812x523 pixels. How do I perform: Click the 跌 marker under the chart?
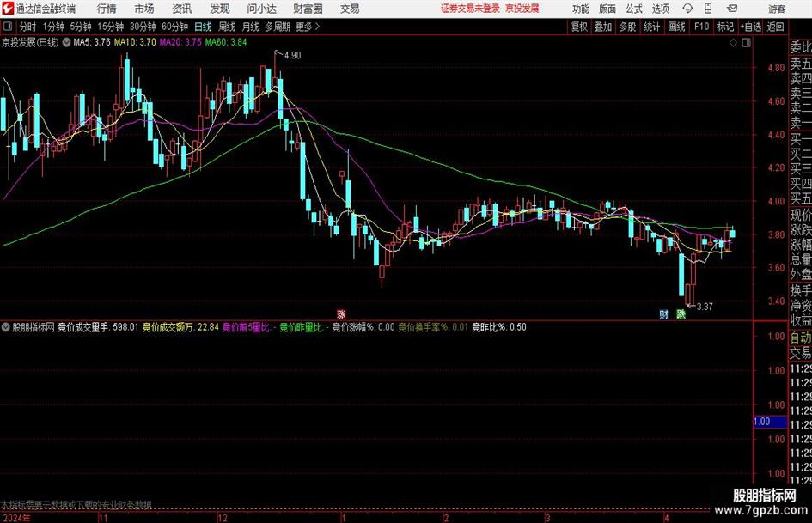pos(681,314)
